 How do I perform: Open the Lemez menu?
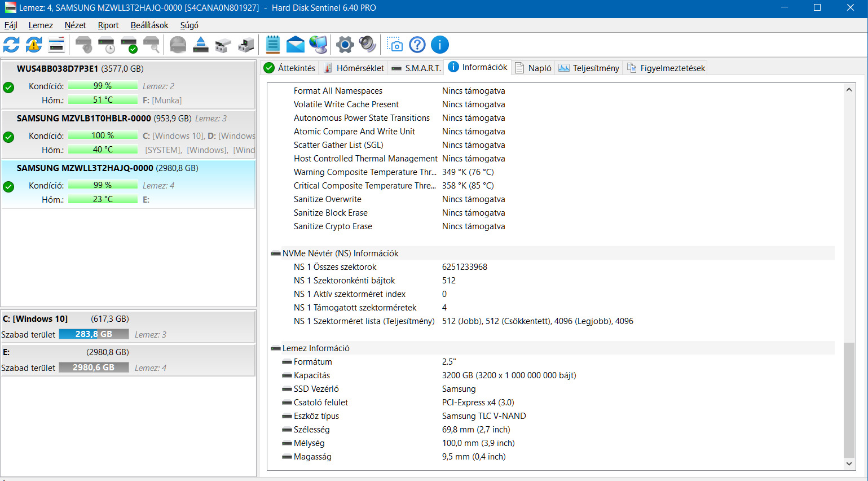tap(41, 25)
